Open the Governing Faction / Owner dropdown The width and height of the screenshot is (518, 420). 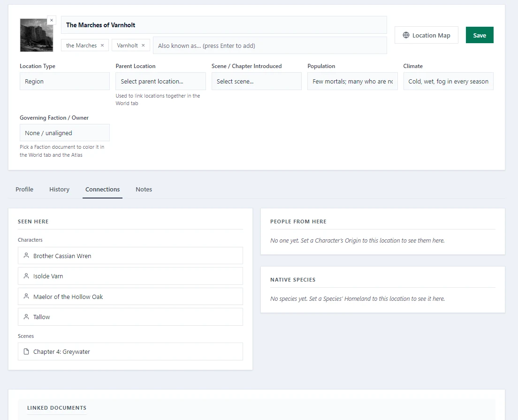point(65,133)
